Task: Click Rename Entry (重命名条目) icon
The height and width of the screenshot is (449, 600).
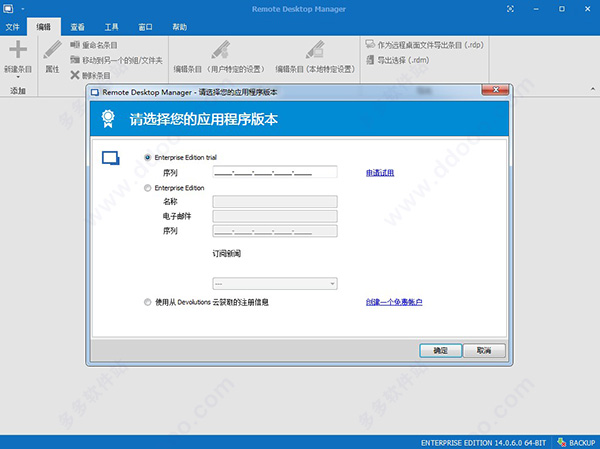Action: coord(75,45)
